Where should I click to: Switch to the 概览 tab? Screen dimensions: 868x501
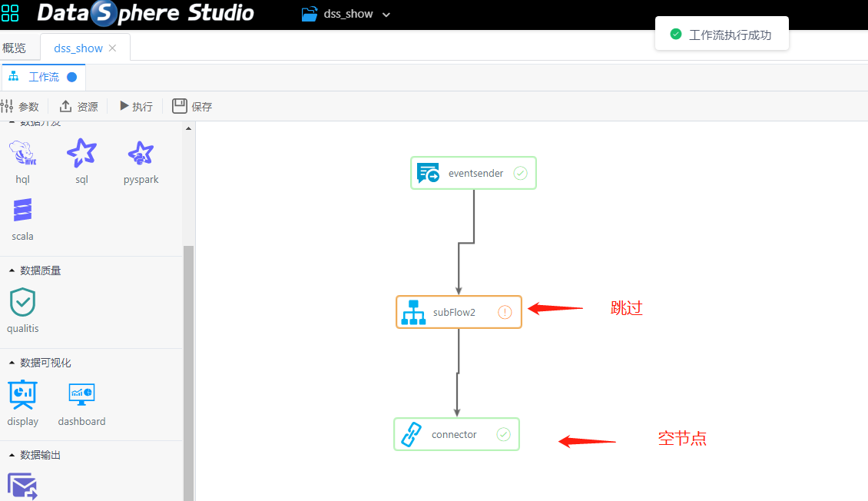pos(15,47)
